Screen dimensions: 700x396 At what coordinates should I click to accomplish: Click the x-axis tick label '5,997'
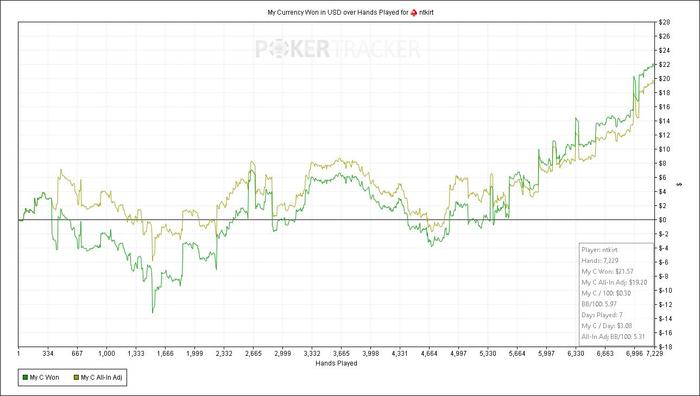pos(546,354)
